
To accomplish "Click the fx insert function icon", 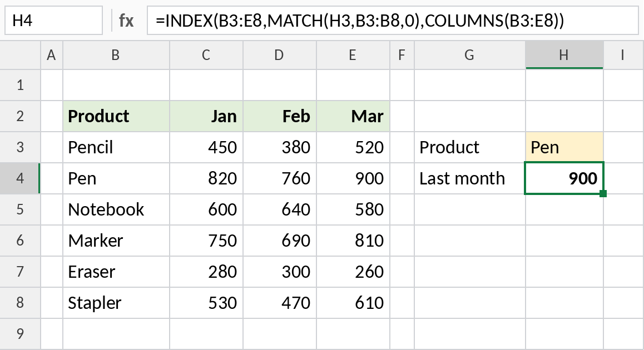I will click(x=126, y=20).
